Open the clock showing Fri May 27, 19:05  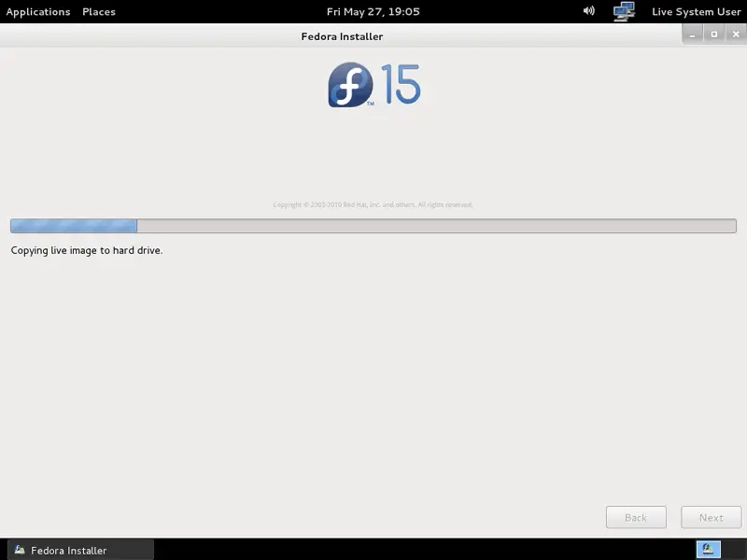pyautogui.click(x=373, y=12)
